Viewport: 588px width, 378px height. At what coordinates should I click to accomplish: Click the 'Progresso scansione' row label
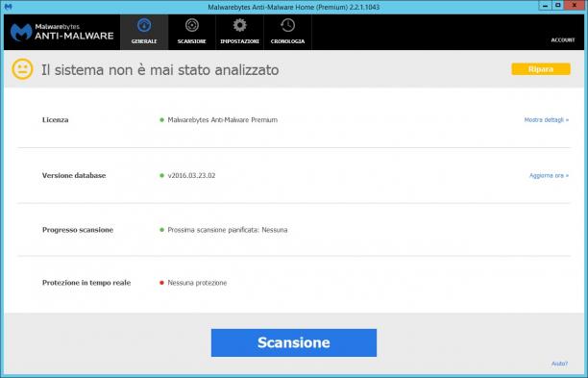pyautogui.click(x=78, y=230)
